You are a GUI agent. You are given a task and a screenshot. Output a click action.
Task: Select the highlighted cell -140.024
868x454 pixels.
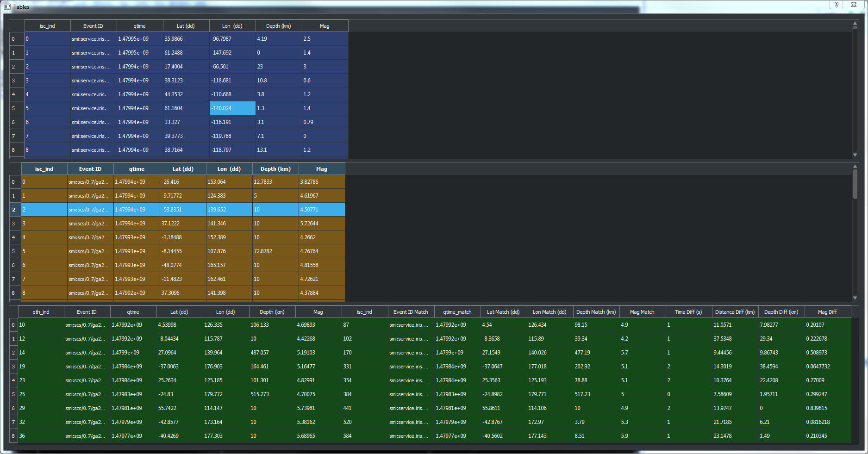click(232, 108)
